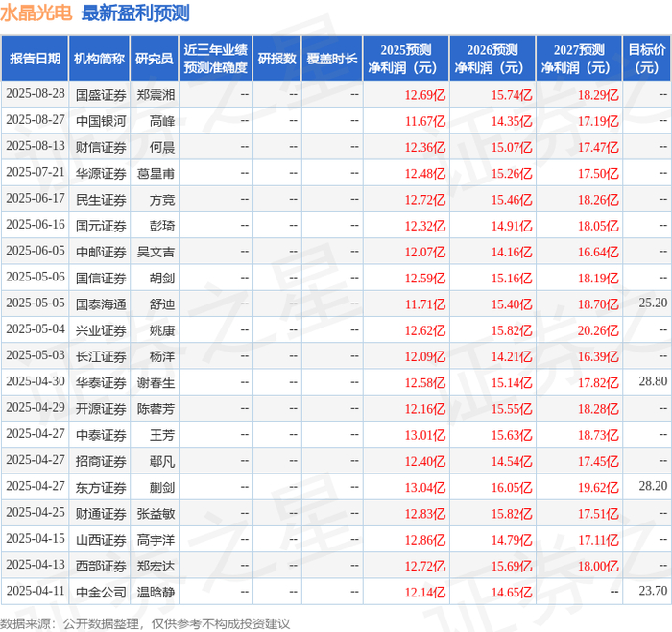Select institution 国信证券
Screen dimensions: 672x632
coord(101,278)
